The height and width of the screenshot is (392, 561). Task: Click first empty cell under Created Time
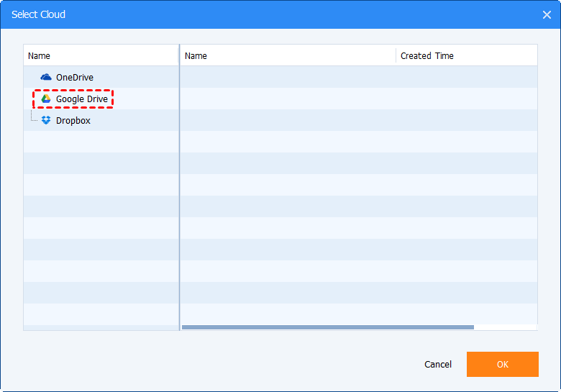pos(466,77)
